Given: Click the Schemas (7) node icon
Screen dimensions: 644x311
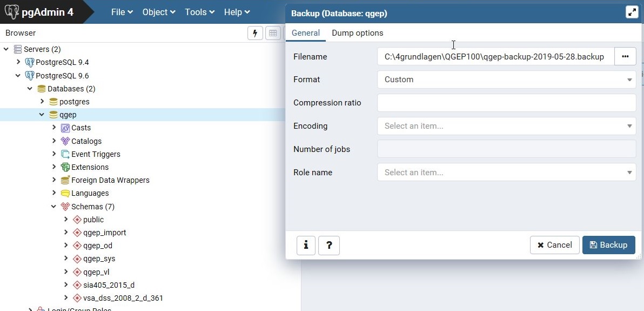Looking at the screenshot, I should click(x=65, y=207).
